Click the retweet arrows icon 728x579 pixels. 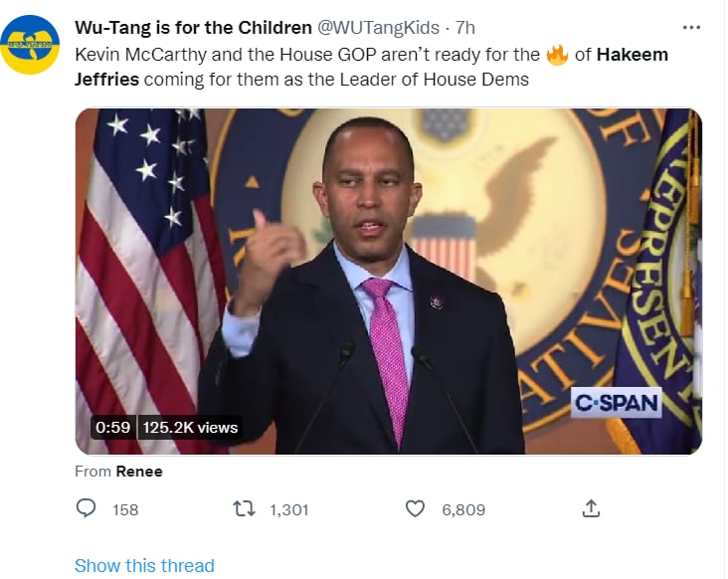(244, 509)
